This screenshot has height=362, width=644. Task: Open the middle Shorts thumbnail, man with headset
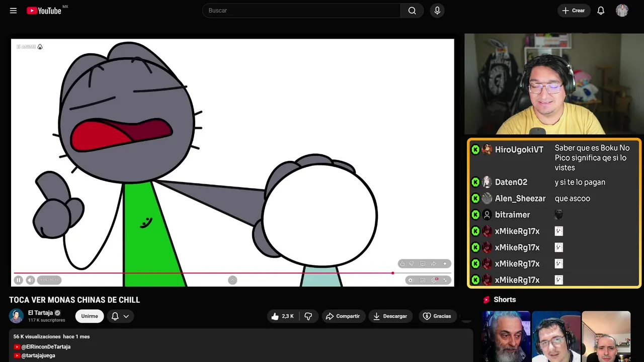(x=556, y=336)
